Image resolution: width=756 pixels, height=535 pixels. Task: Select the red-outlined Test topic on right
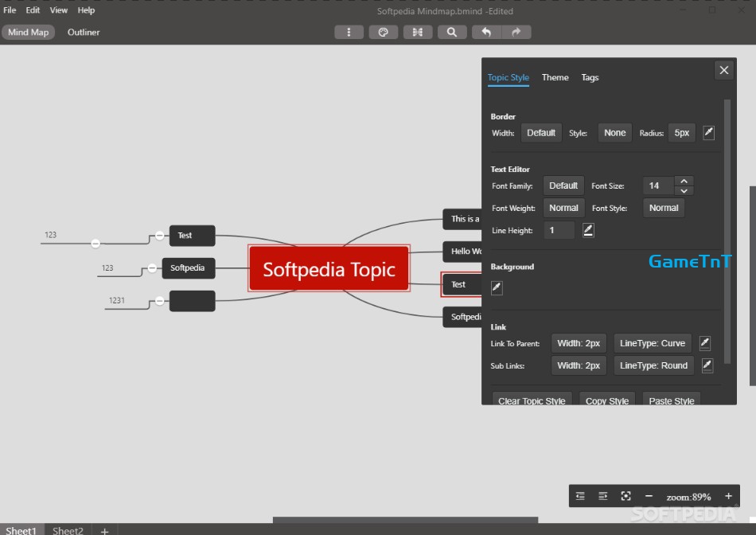click(x=462, y=285)
